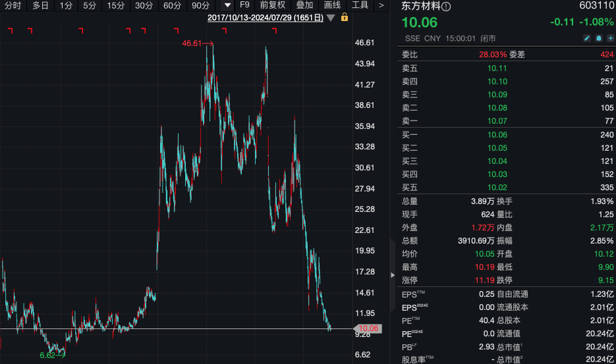Expand the date range dropdown triangle
Viewport: 616px width, 364px height.
pyautogui.click(x=331, y=18)
